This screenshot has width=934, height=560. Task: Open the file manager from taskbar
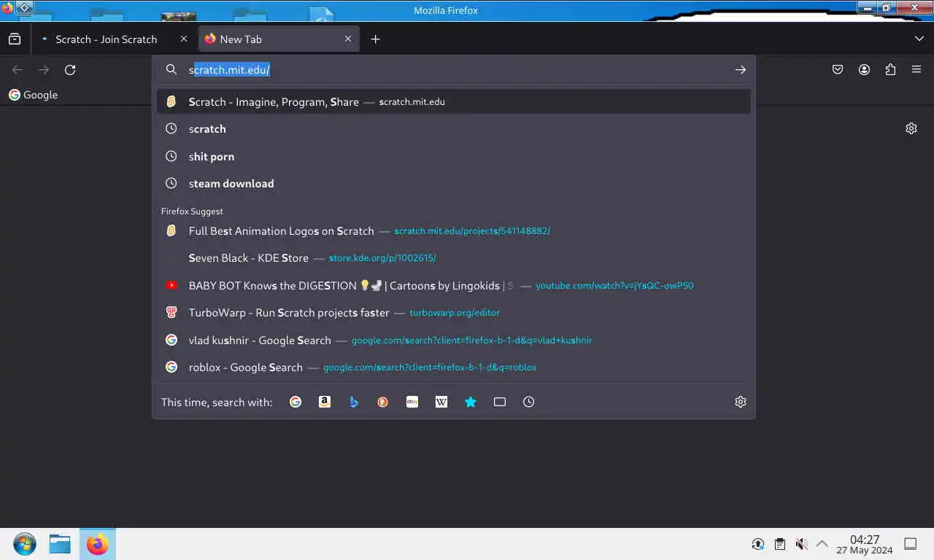[x=60, y=544]
